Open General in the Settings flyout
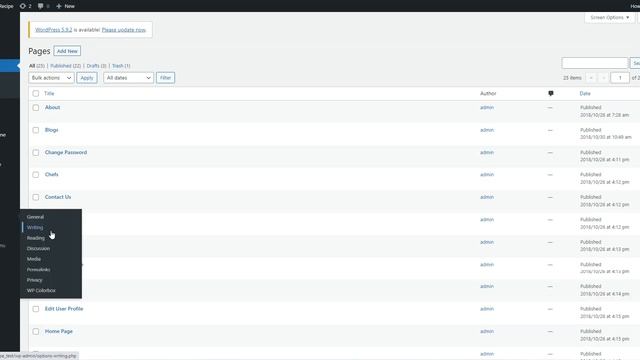The width and height of the screenshot is (640, 360). [x=36, y=217]
